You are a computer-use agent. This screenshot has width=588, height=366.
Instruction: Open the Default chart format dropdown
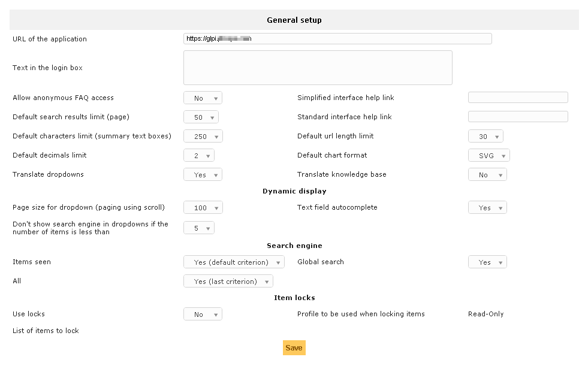pos(490,155)
